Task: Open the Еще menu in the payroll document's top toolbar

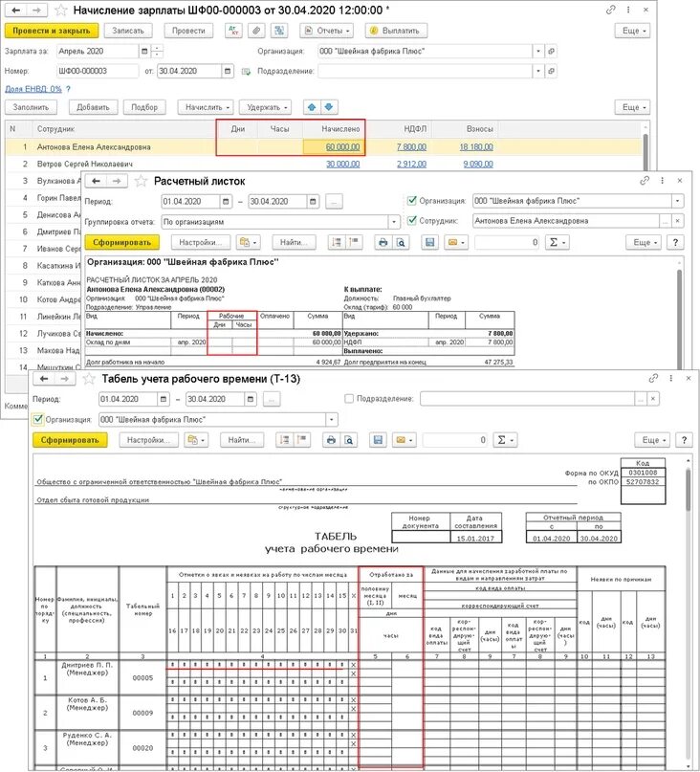Action: (x=632, y=31)
